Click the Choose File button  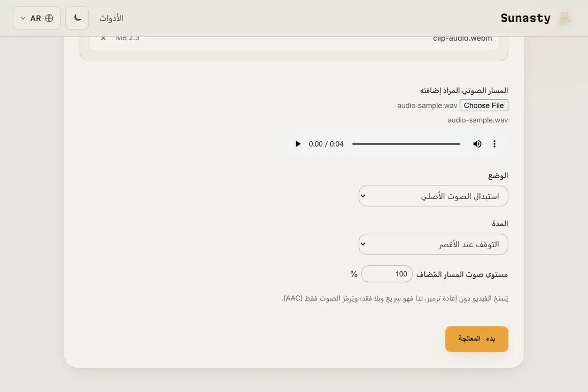484,105
